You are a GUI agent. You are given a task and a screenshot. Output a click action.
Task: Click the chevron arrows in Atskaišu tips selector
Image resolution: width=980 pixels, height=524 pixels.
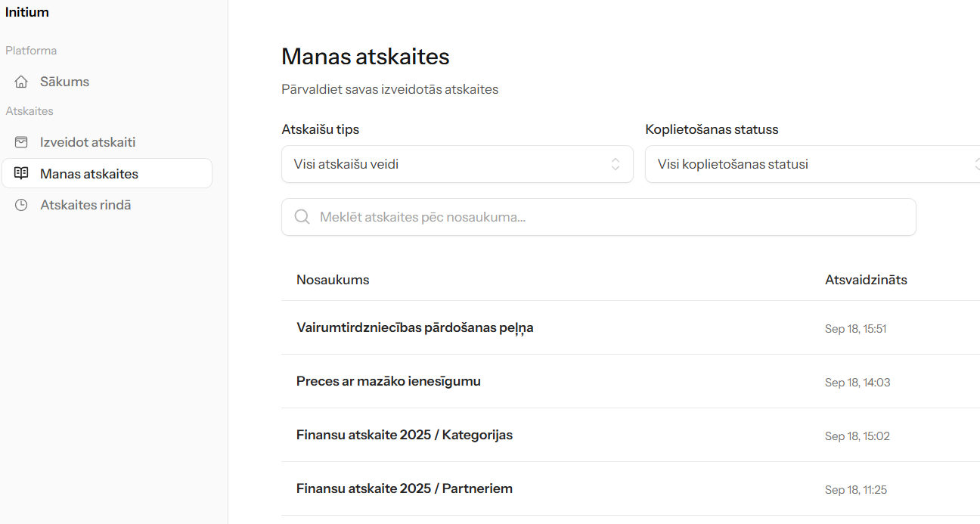[616, 164]
